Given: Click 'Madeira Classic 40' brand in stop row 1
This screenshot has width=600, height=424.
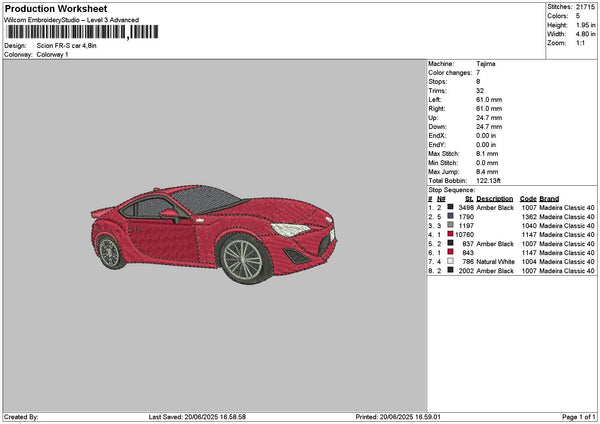Looking at the screenshot, I should [x=567, y=208].
